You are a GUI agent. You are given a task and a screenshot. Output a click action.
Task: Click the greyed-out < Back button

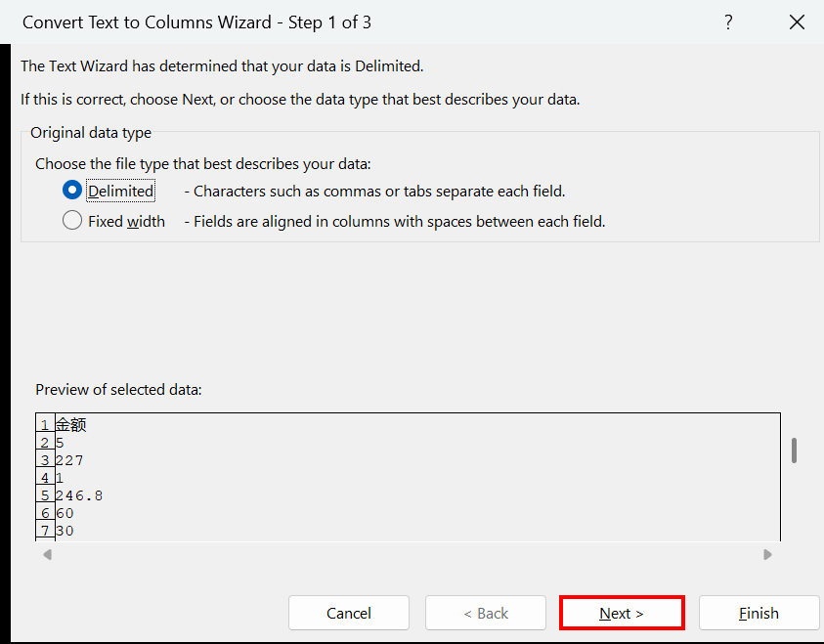coord(486,613)
